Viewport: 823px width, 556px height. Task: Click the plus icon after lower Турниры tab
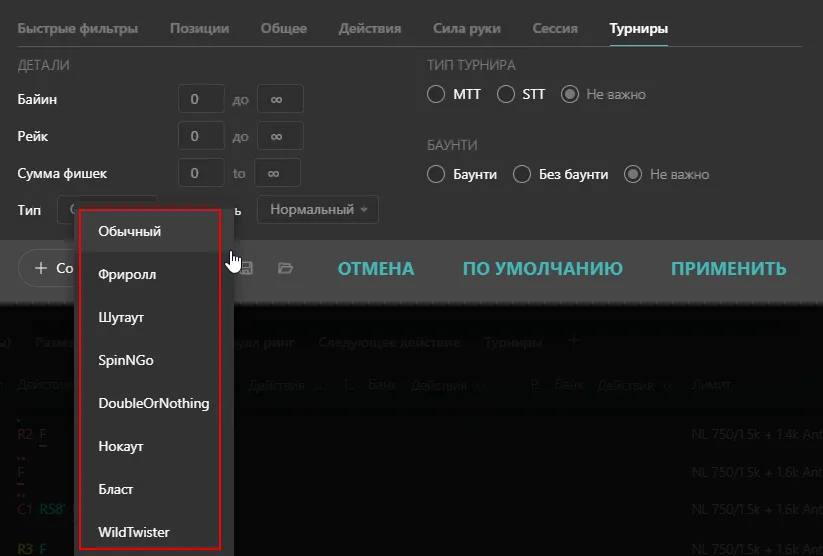(574, 342)
